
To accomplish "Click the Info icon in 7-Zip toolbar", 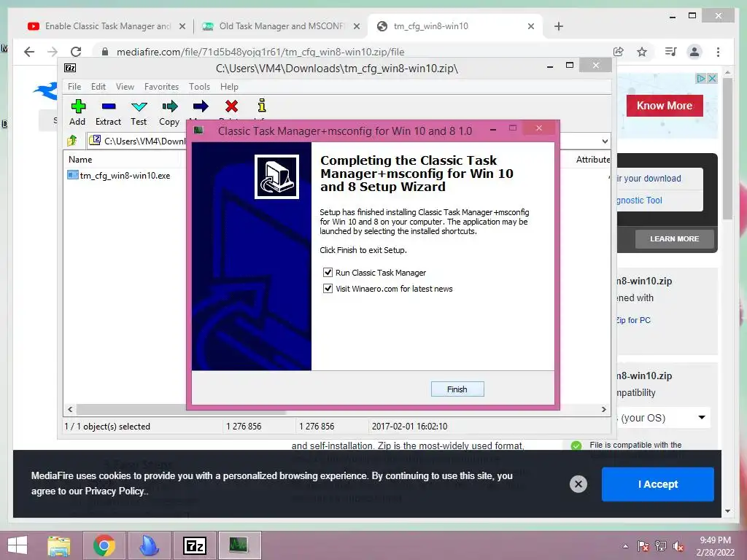I will tap(262, 106).
